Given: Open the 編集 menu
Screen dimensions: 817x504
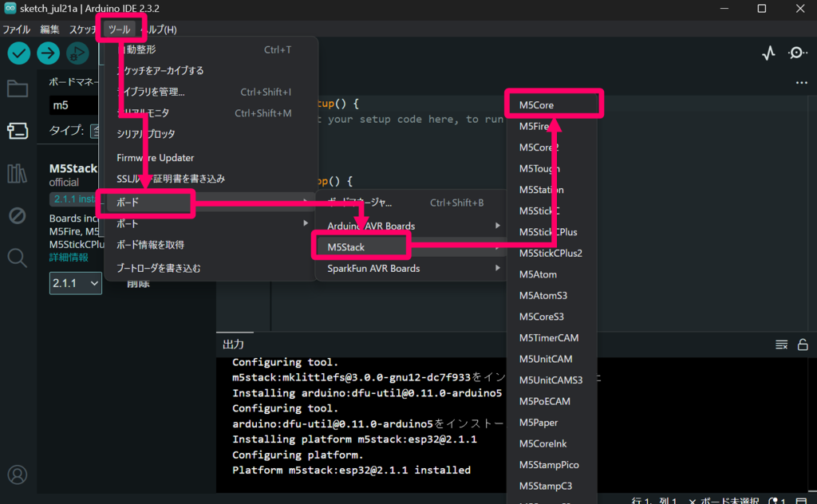Looking at the screenshot, I should (x=50, y=30).
